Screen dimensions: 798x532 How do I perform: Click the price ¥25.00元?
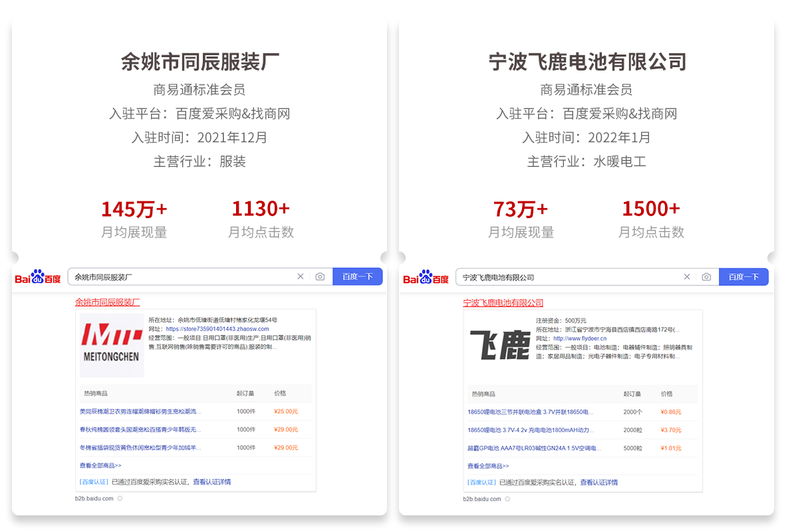[x=286, y=412]
